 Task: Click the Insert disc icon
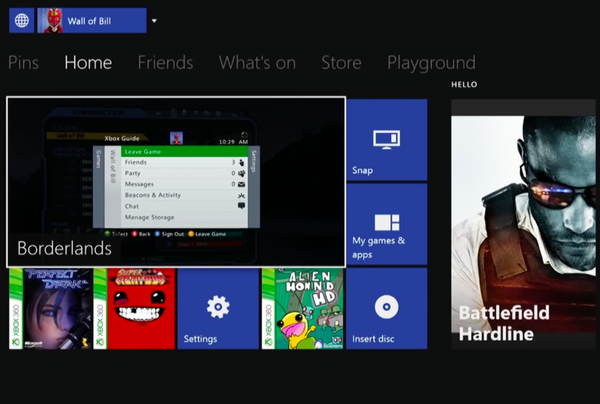tap(386, 307)
